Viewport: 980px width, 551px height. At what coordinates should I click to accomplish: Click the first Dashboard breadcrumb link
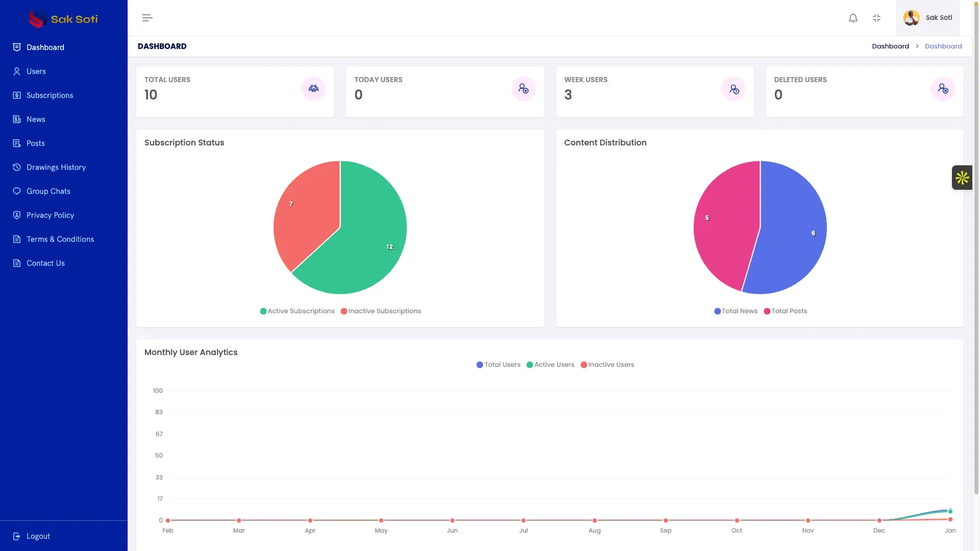point(890,46)
